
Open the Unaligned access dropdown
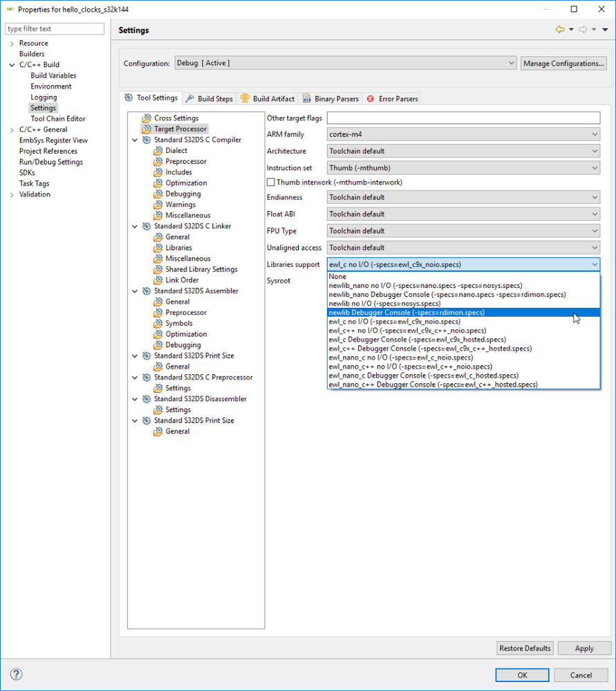point(463,247)
